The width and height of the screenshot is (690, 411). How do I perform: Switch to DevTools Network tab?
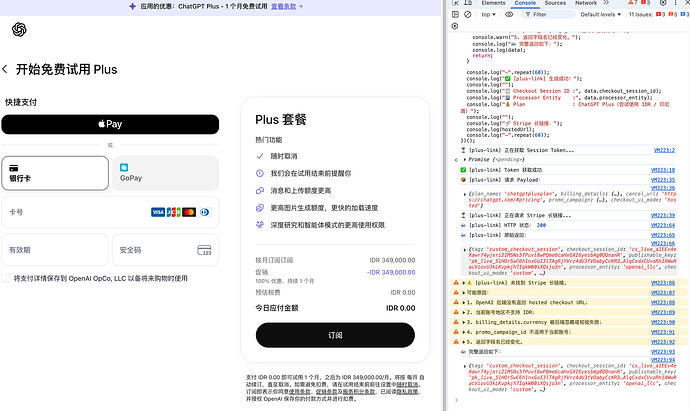(586, 3)
